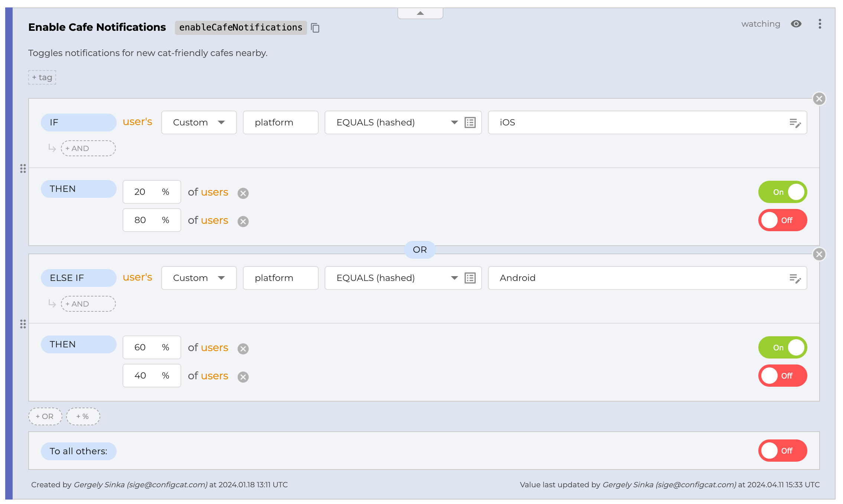Image resolution: width=843 pixels, height=504 pixels.
Task: Edit the Android comparison value with pencil icon
Action: (x=795, y=278)
